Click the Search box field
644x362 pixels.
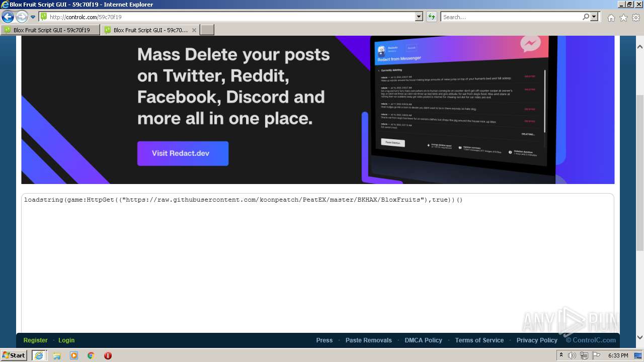coord(511,17)
